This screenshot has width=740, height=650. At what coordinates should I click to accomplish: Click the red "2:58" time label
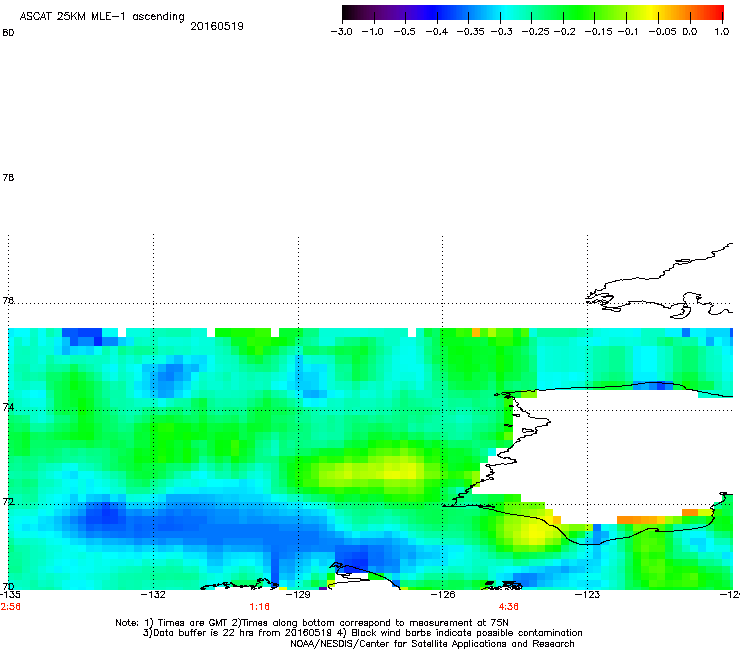tap(10, 607)
